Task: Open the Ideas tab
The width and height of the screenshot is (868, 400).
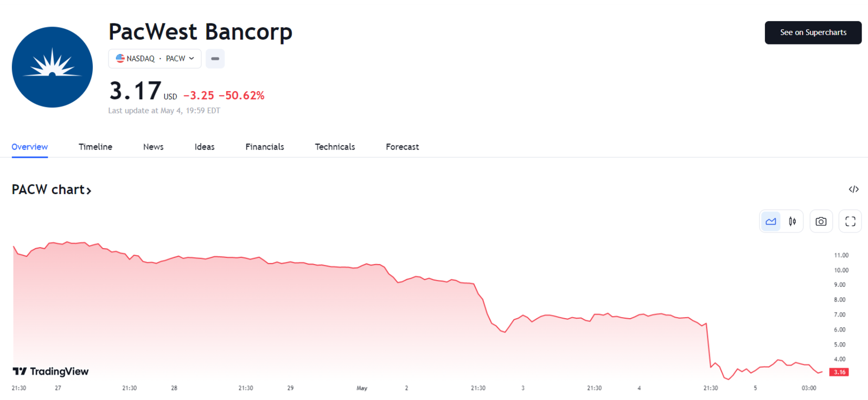Action: (205, 147)
